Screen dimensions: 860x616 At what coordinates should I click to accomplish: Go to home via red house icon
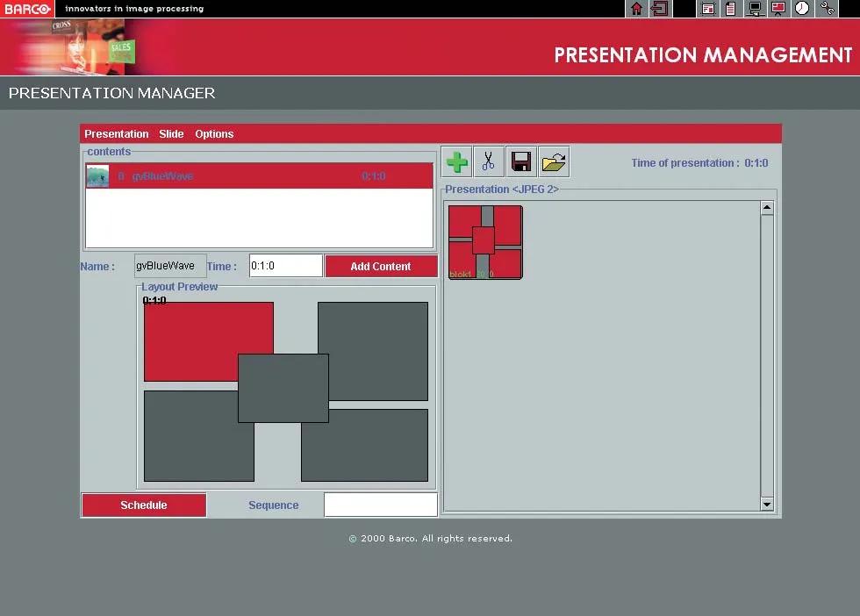click(637, 9)
